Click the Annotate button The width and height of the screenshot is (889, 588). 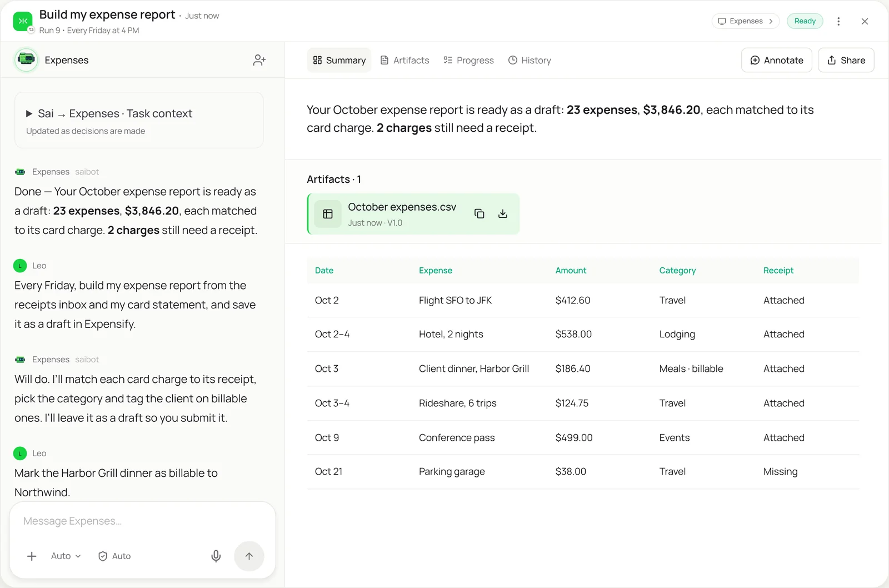777,60
